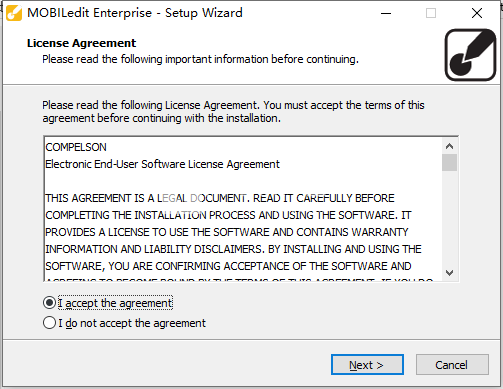Click the "I do not accept the agreement" label
This screenshot has height=389, width=503.
[132, 323]
